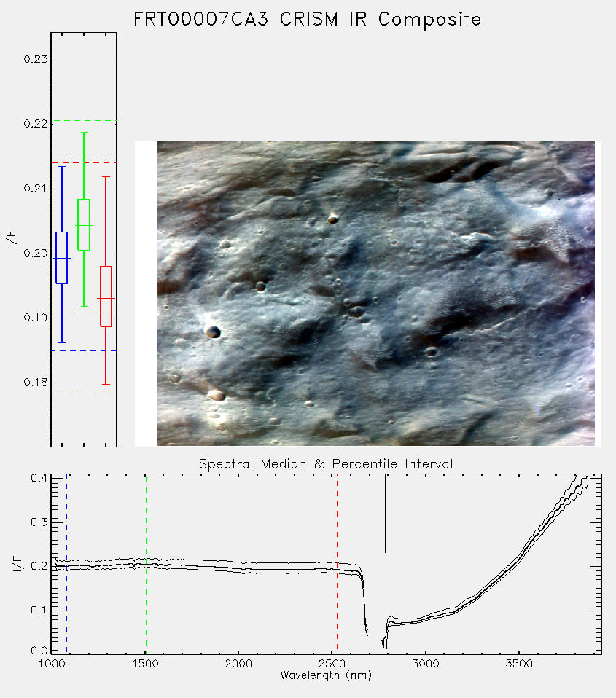
Task: Click the 3000 tick label on wavelength axis
Action: (x=425, y=664)
